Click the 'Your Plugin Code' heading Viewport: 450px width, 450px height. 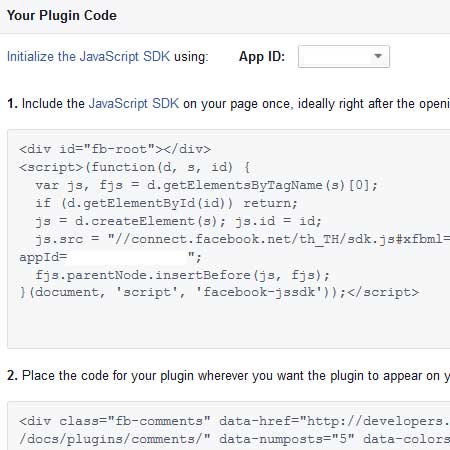[x=62, y=15]
